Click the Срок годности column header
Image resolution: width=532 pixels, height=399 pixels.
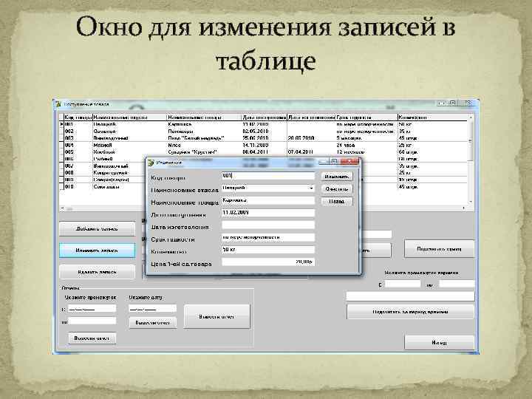[x=366, y=117]
